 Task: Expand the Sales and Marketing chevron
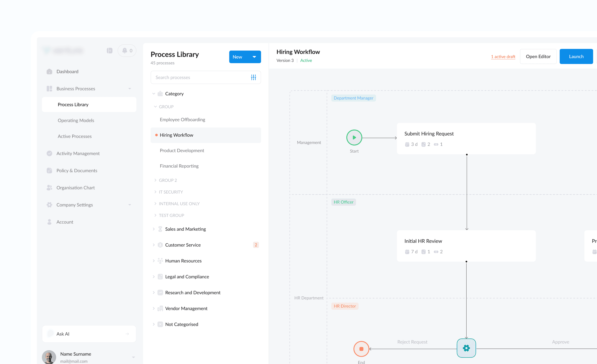coord(154,229)
